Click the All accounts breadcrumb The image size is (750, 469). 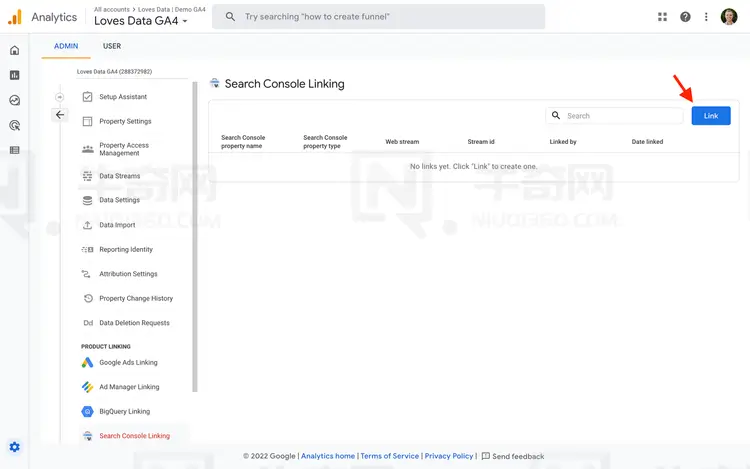(111, 9)
